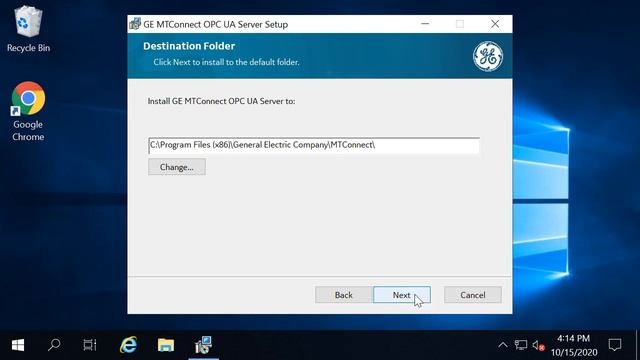Close the GE MTConnect Setup window
Viewport: 640px width, 360px height.
495,24
